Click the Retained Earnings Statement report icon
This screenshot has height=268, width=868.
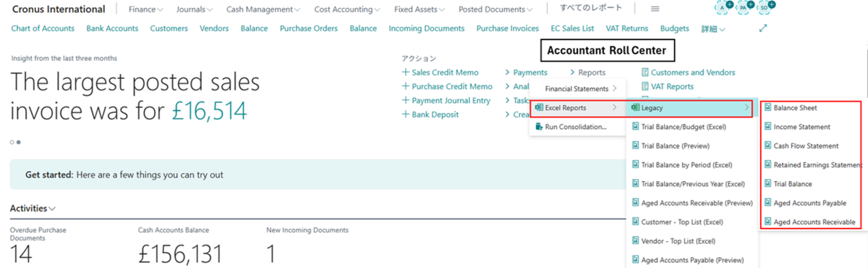[768, 164]
